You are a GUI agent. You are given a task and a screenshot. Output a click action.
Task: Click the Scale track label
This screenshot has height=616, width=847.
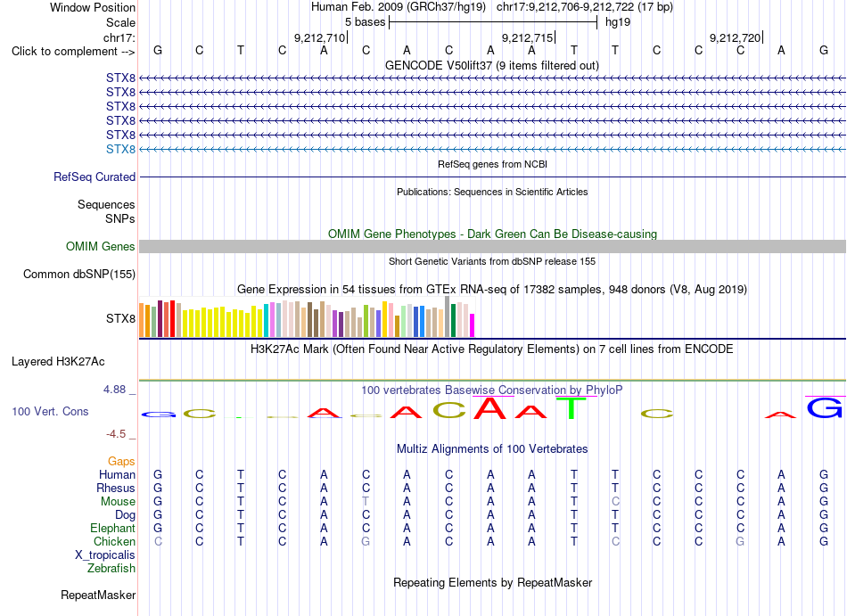click(120, 22)
